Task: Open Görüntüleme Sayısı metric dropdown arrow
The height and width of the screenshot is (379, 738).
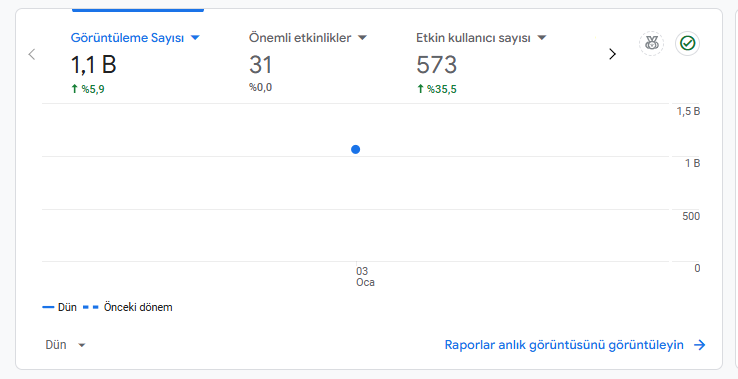Action: click(195, 38)
